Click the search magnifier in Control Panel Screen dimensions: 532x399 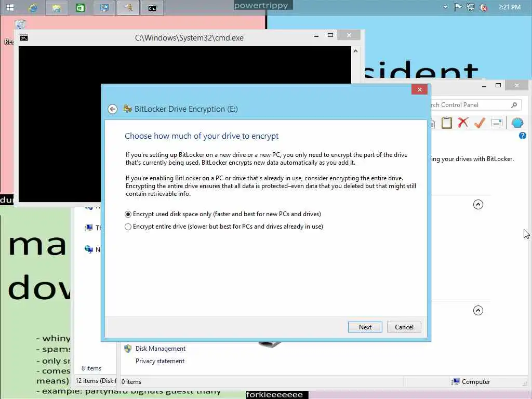coord(514,105)
